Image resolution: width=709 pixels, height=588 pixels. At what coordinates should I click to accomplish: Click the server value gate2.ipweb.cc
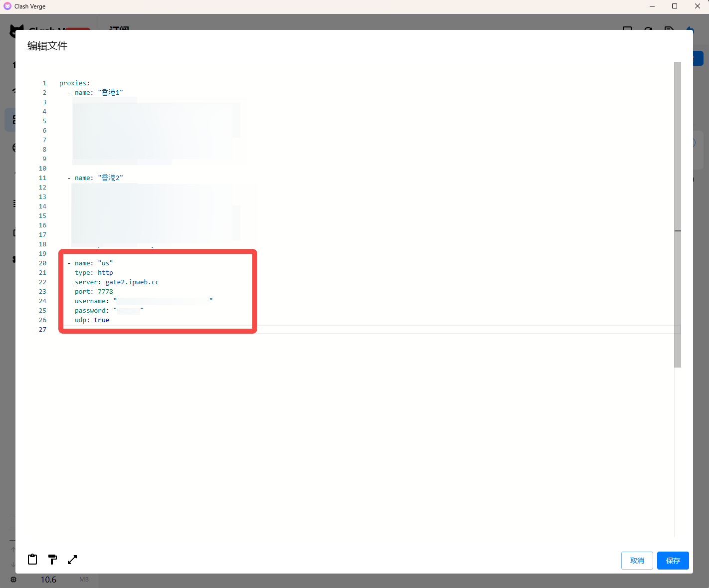point(132,282)
